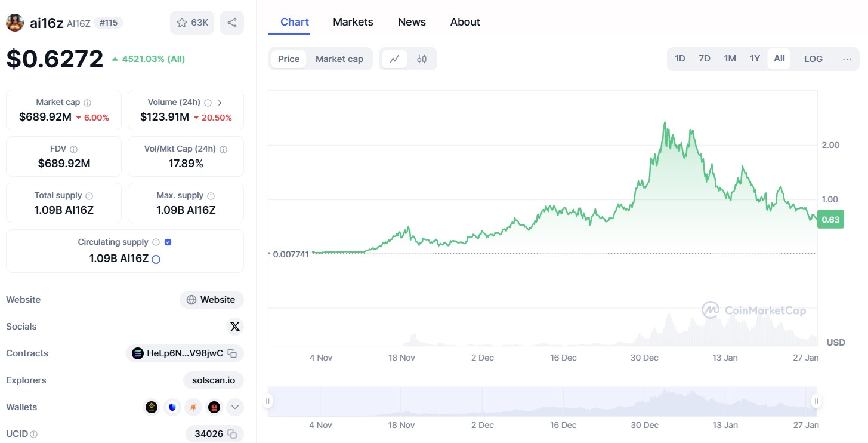Select the line chart icon
Screen dimensions: 868x443
(394, 59)
